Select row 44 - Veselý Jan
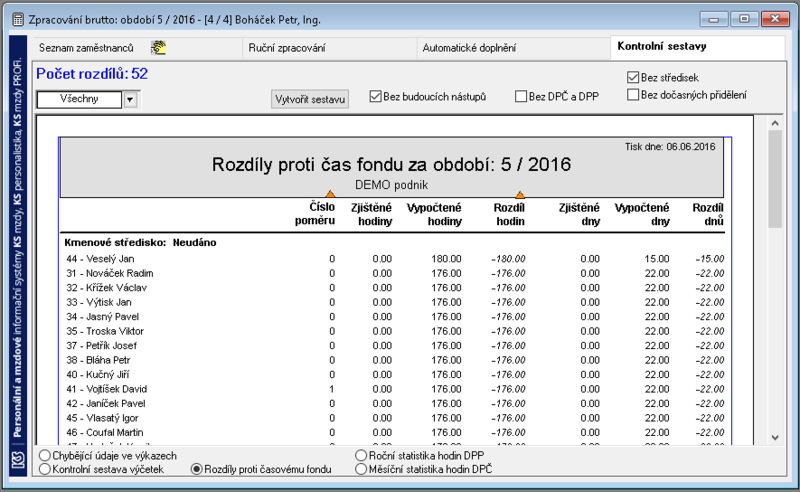The width and height of the screenshot is (800, 492). coord(394,259)
